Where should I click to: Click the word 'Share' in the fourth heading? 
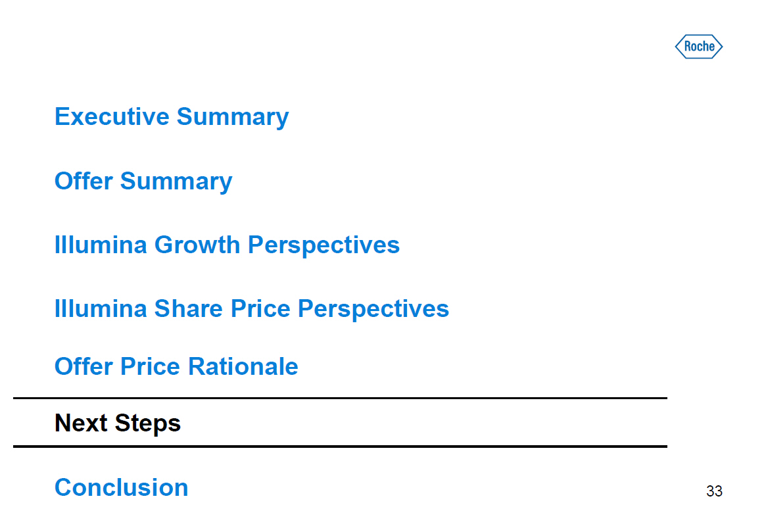click(189, 308)
